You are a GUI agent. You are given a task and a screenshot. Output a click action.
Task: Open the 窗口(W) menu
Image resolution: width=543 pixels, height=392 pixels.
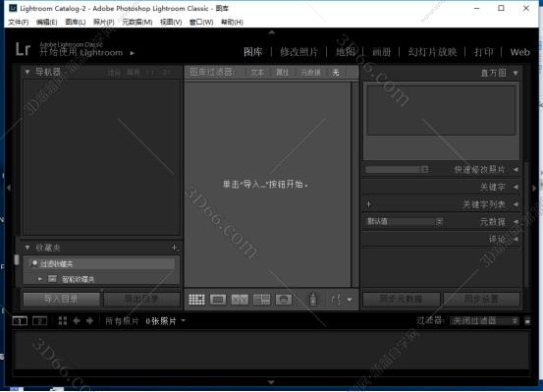point(201,23)
